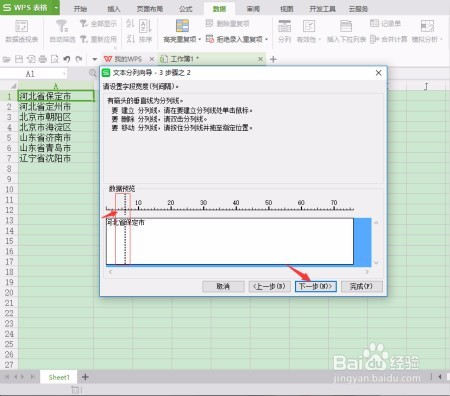
Task: Click the undo arrow icon
Action: (67, 59)
